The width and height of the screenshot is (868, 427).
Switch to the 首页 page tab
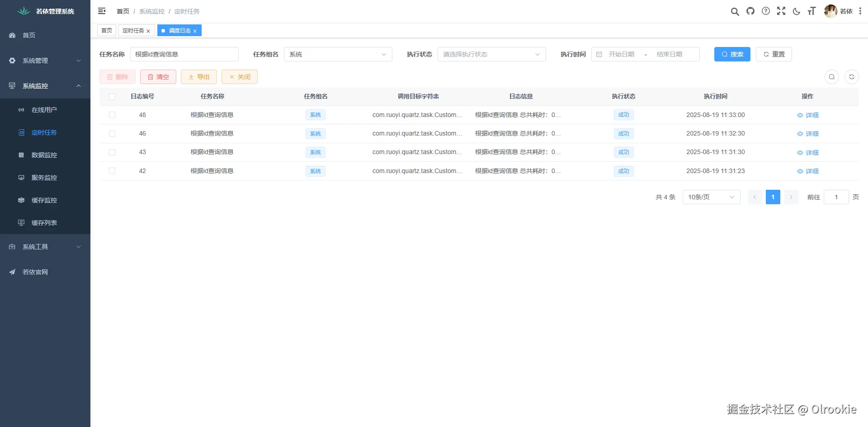tap(107, 30)
